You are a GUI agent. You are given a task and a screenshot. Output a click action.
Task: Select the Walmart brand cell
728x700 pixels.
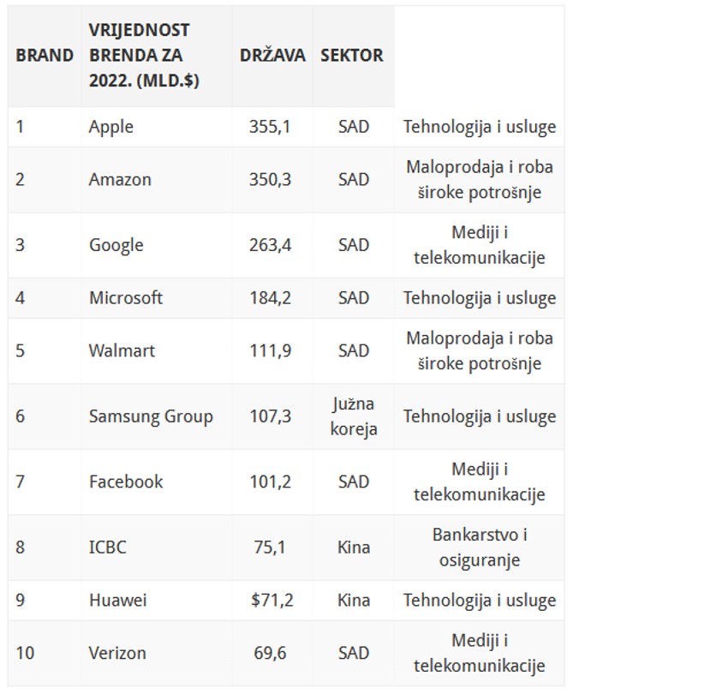click(x=122, y=351)
